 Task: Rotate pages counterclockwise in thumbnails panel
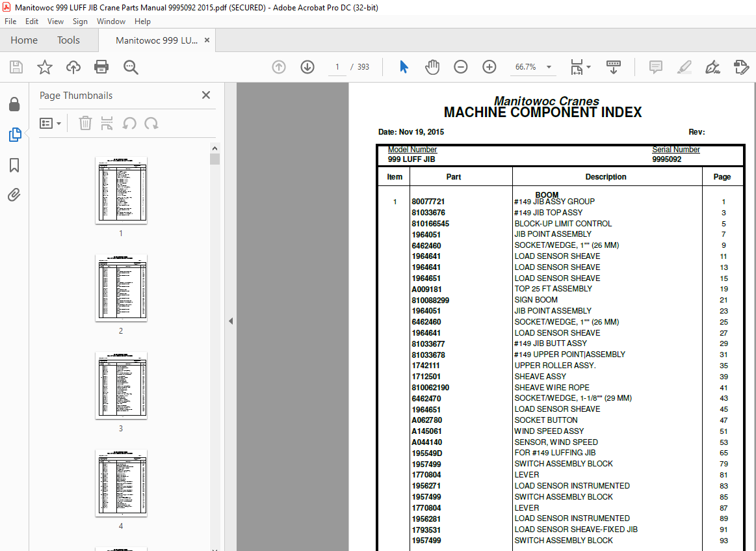[x=129, y=124]
